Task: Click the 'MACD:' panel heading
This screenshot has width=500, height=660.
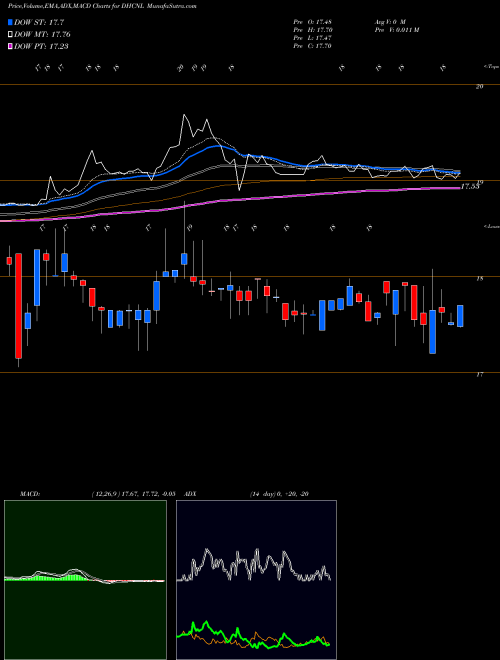Action: pos(29,494)
